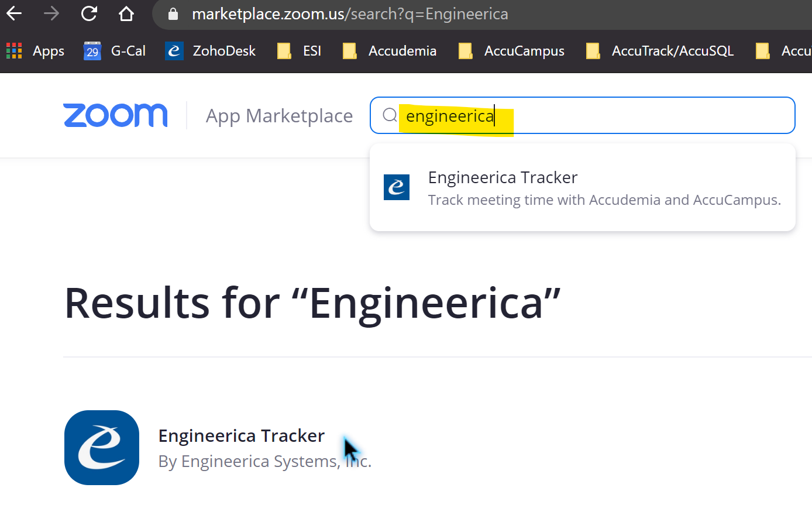Click the Zoom logo
The image size is (812, 522).
pyautogui.click(x=115, y=115)
